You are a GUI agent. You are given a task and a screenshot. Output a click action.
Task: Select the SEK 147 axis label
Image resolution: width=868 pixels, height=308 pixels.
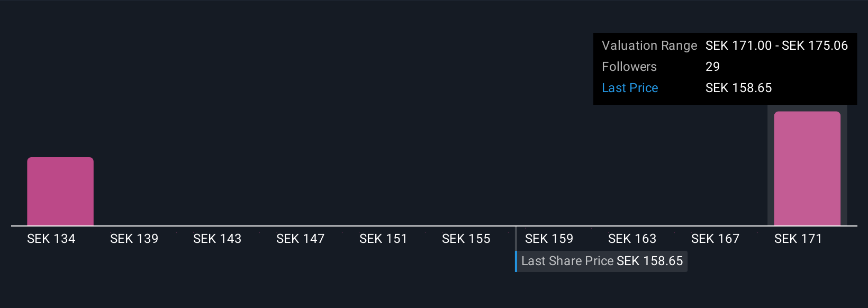point(301,239)
